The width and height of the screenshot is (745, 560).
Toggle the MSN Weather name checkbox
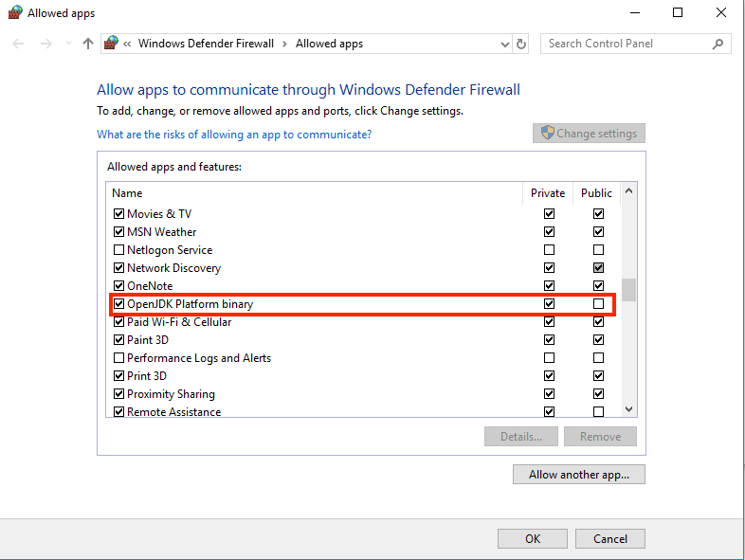click(118, 232)
